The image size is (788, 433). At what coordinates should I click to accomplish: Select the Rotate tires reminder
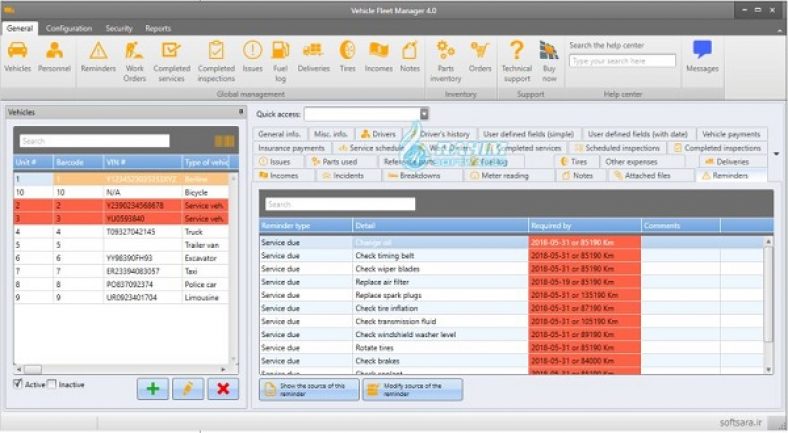click(512, 348)
